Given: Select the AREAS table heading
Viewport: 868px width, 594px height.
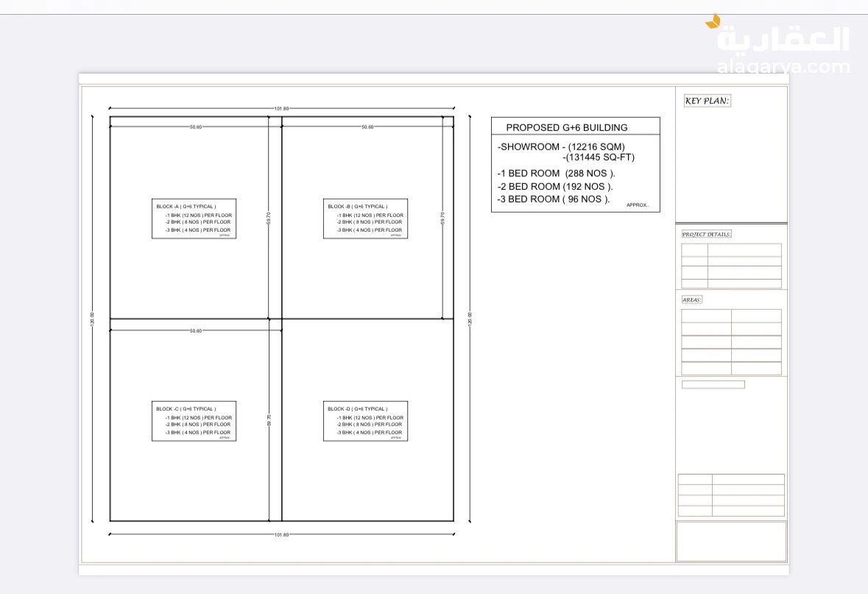Looking at the screenshot, I should point(692,300).
